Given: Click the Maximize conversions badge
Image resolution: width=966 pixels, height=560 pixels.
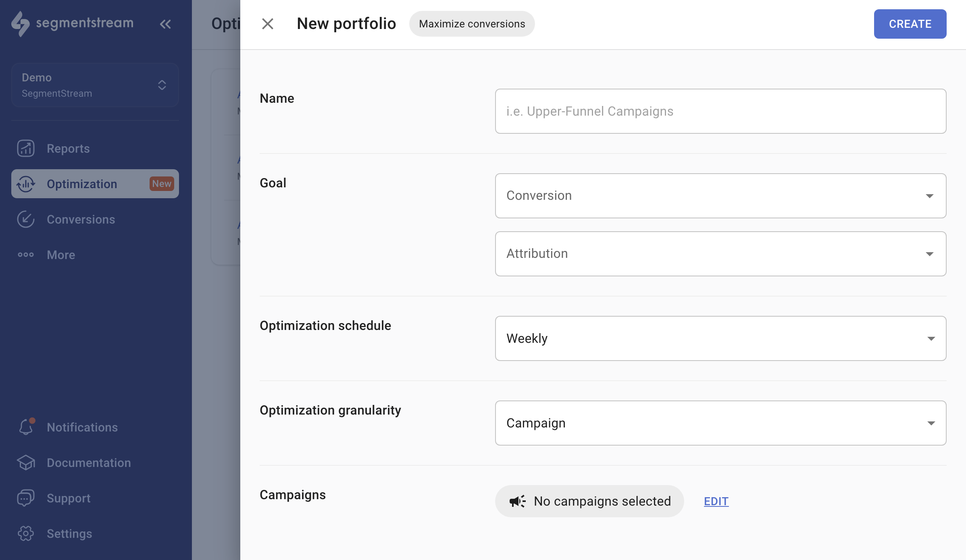Looking at the screenshot, I should coord(472,24).
